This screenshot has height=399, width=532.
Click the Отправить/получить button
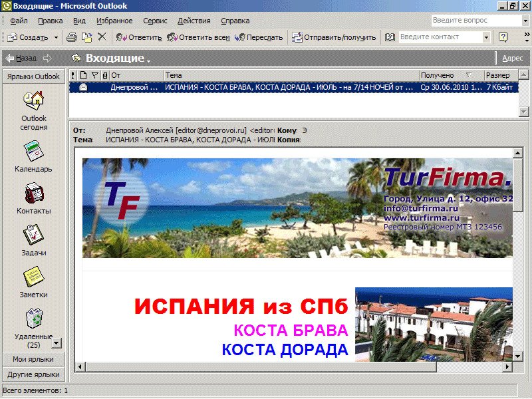pyautogui.click(x=334, y=37)
